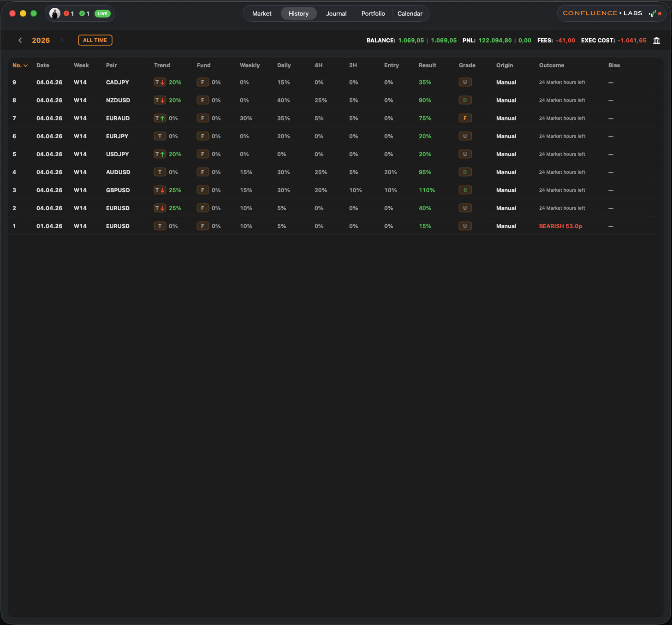Click the USDJPY grade U badge
Image resolution: width=672 pixels, height=625 pixels.
pos(465,154)
